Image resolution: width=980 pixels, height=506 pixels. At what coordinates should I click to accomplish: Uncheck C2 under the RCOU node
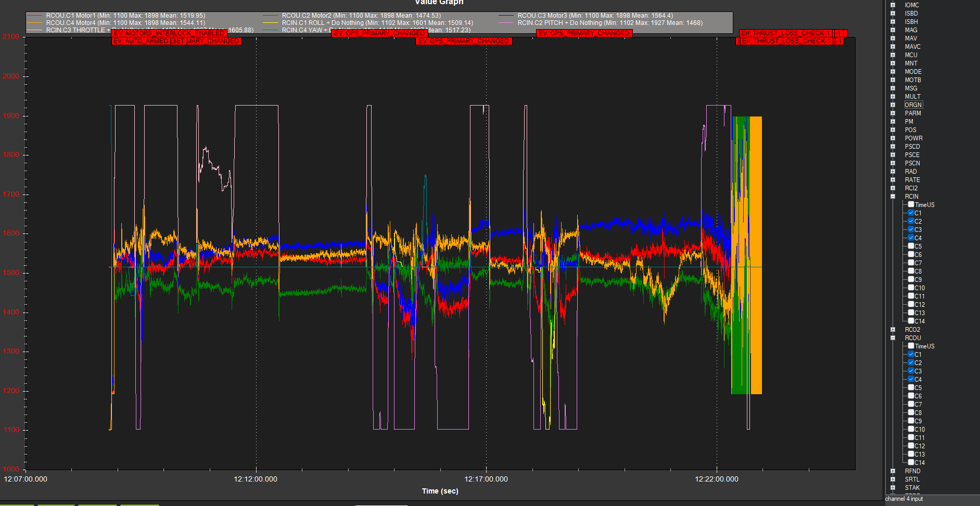click(911, 362)
